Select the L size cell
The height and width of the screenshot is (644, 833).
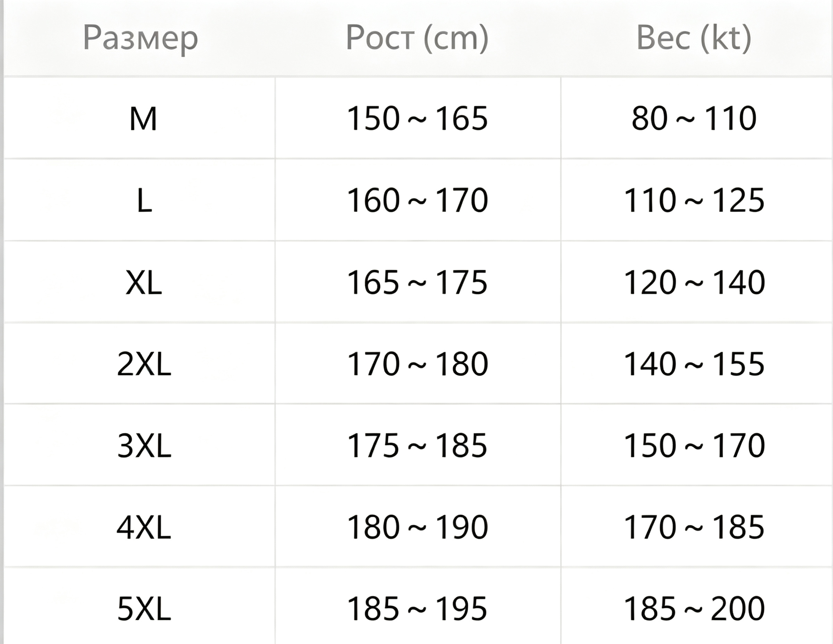140,200
